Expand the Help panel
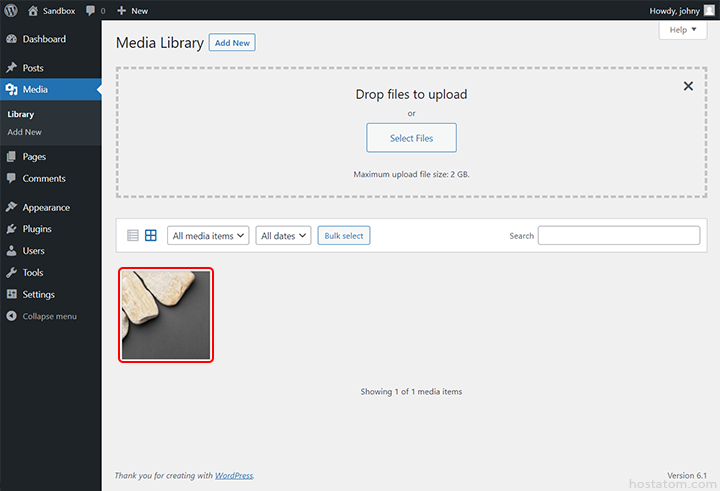The image size is (720, 491). coord(684,30)
